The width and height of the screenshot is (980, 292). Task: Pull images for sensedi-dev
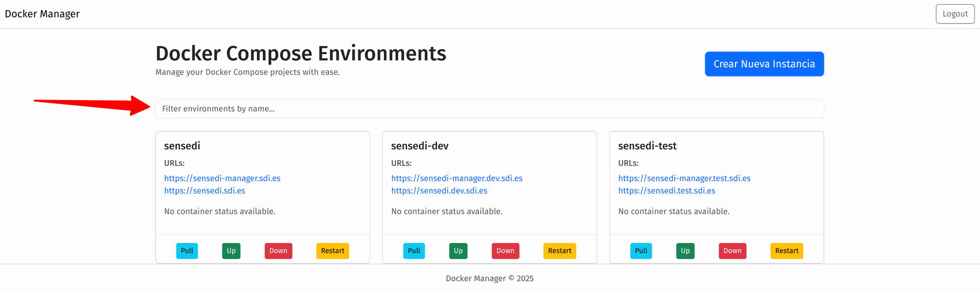pyautogui.click(x=413, y=251)
